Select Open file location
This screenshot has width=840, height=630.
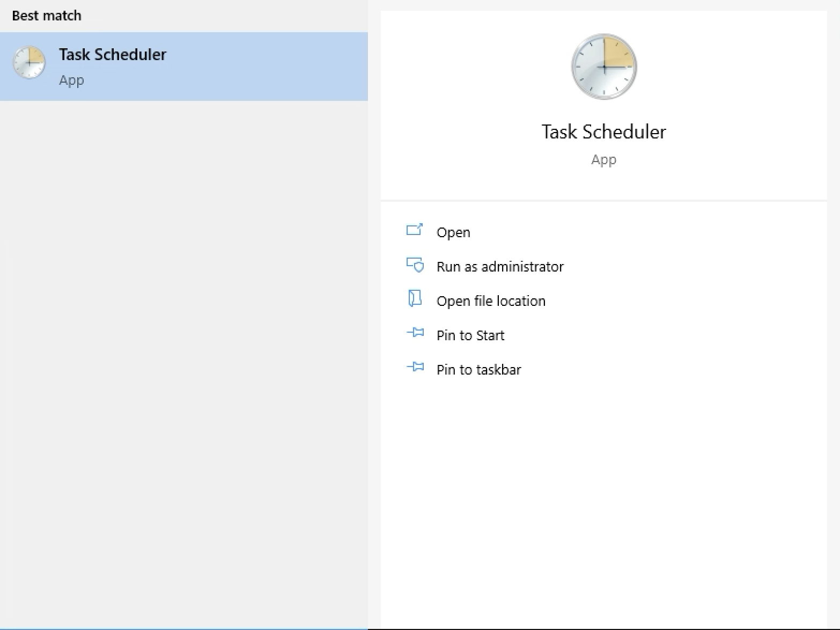(491, 301)
